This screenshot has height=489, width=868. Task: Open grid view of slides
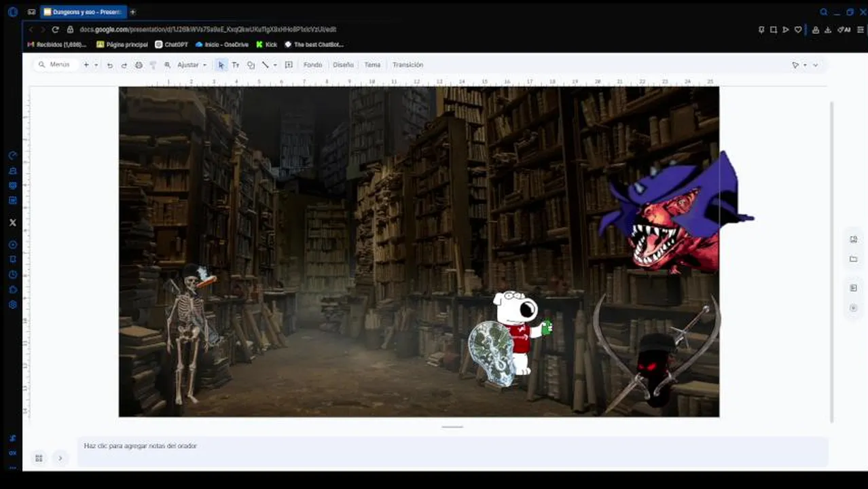(39, 458)
